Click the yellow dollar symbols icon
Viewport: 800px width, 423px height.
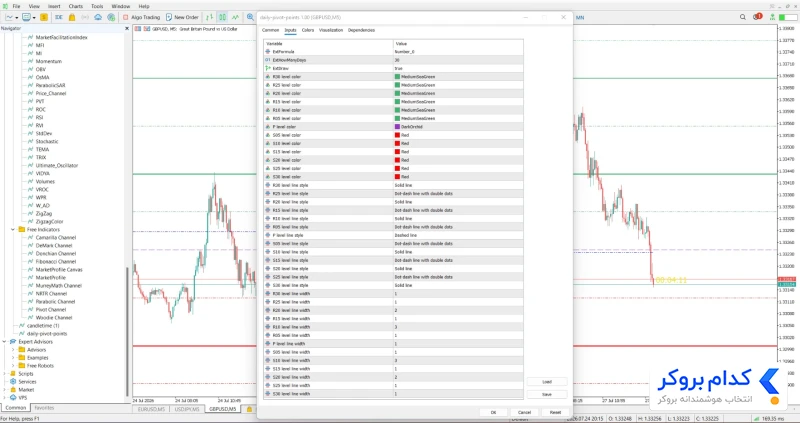click(44, 17)
